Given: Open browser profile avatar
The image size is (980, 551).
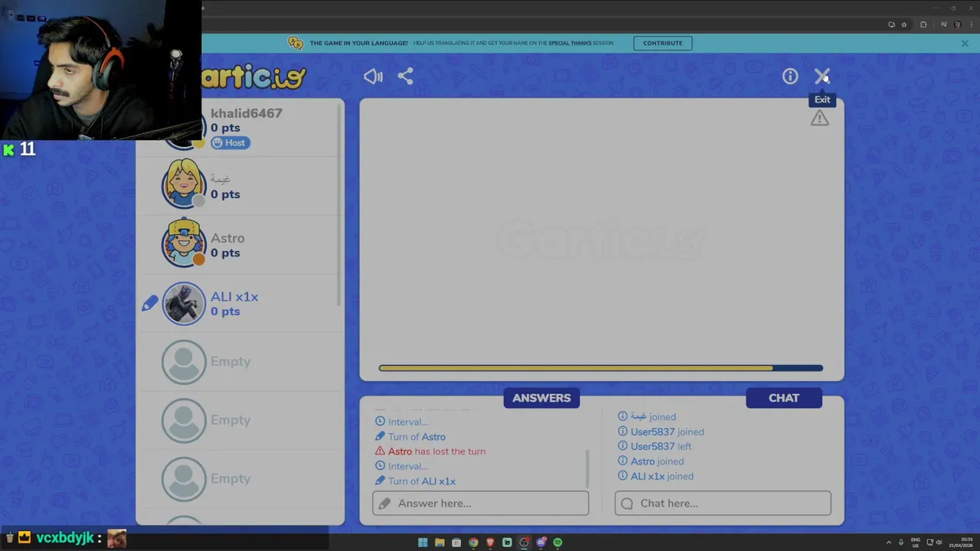Looking at the screenshot, I should pos(958,24).
